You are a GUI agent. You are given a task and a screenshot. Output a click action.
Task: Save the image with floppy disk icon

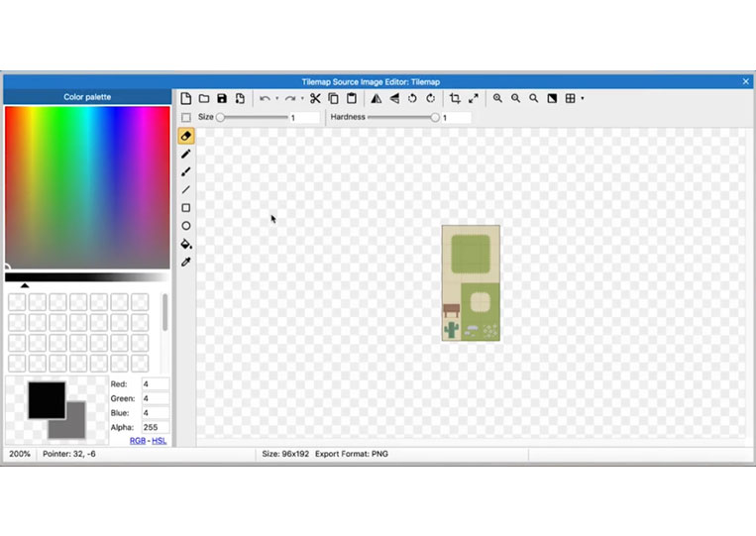222,99
